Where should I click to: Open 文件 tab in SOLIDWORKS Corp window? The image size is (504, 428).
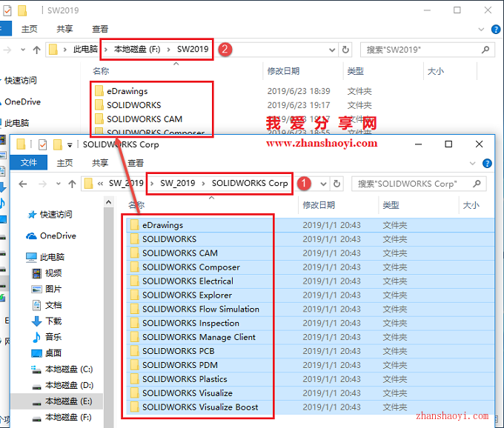pyautogui.click(x=29, y=162)
